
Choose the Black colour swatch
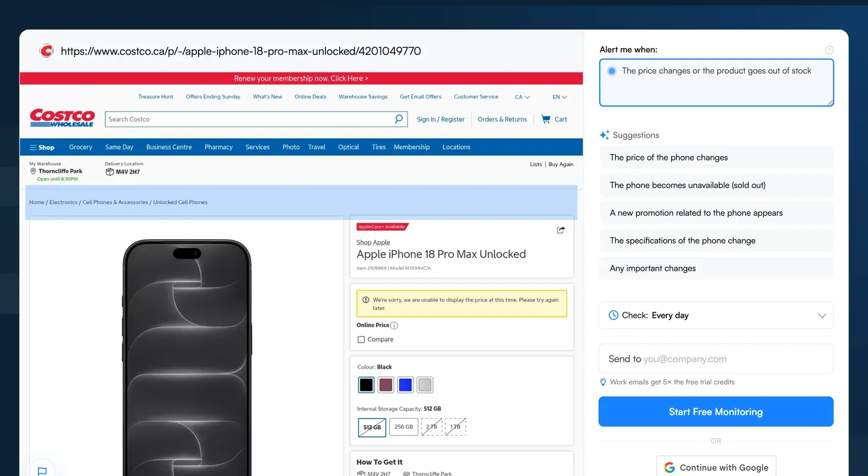366,385
